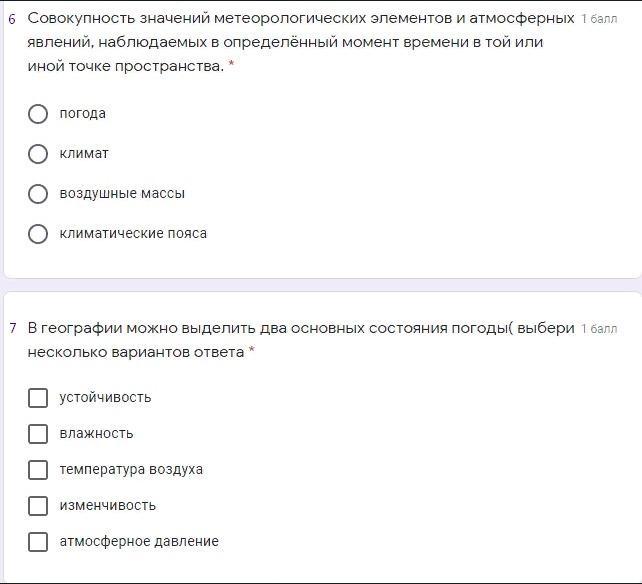Pick the "воздушные массы" radio circle

[x=38, y=194]
